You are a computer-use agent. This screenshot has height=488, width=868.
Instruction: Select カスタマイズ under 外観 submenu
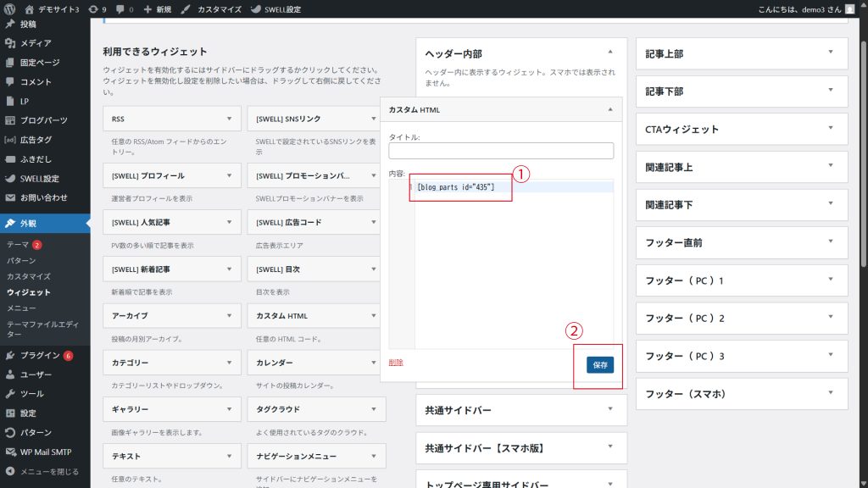pos(29,276)
